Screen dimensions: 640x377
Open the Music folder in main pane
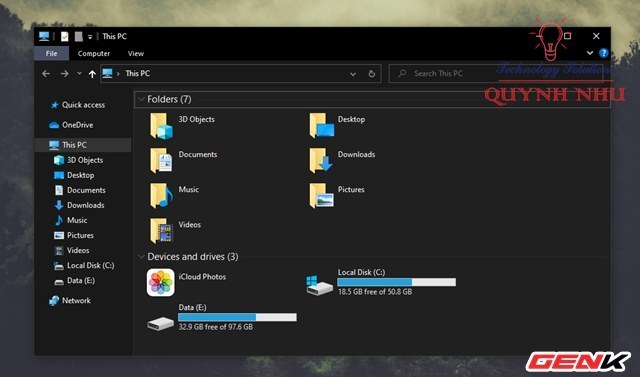pyautogui.click(x=162, y=195)
